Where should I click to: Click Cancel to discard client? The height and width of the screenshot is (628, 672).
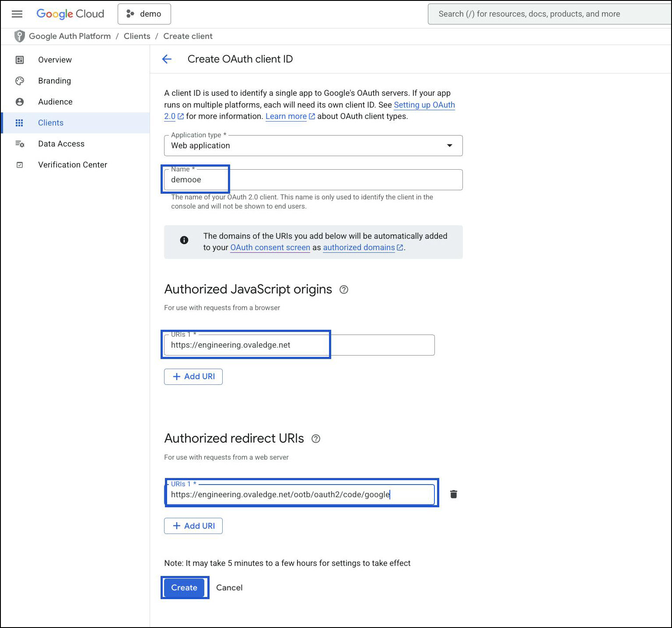[229, 587]
